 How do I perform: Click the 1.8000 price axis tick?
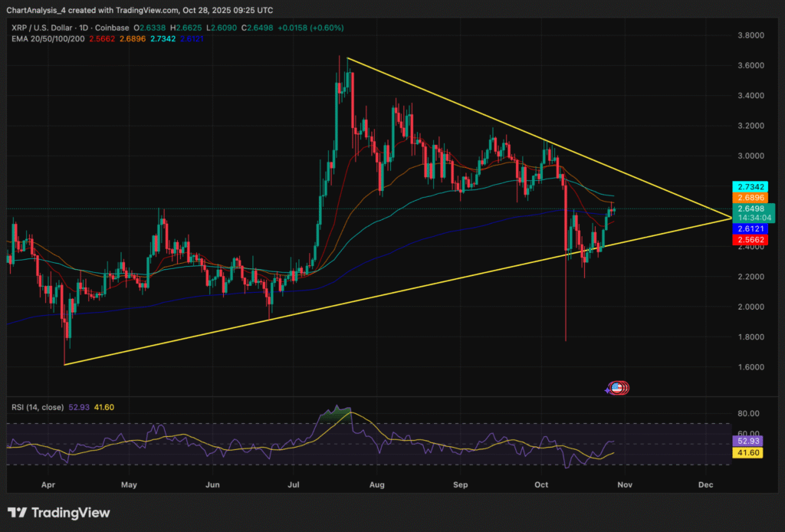tap(751, 337)
